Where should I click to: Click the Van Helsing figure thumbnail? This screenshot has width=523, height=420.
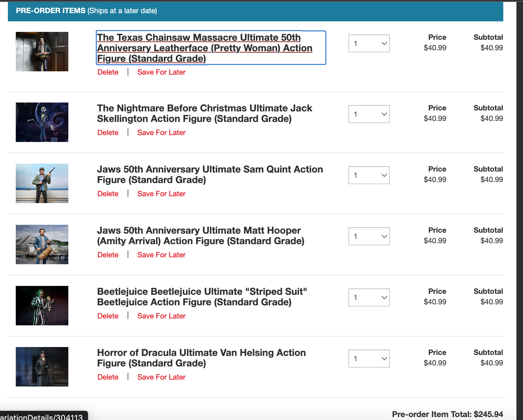[42, 367]
